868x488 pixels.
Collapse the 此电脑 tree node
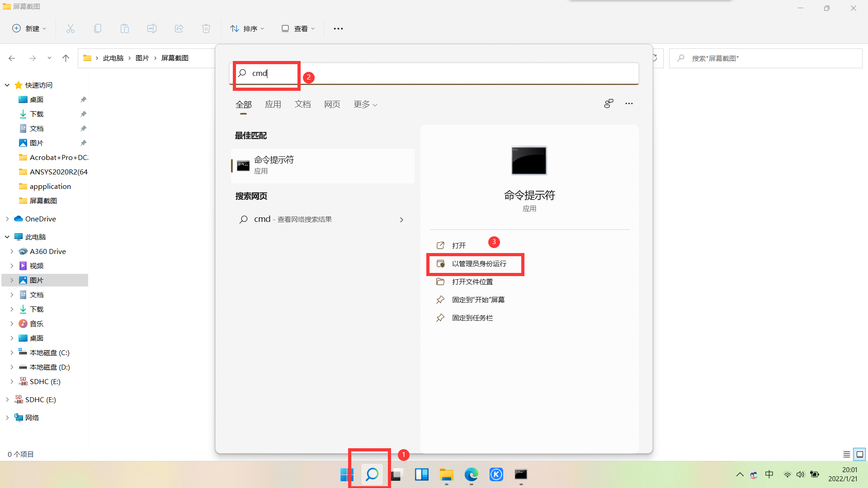[x=7, y=237]
